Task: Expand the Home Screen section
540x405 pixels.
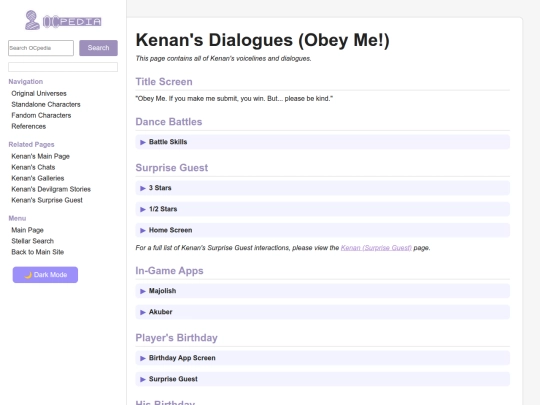Action: coord(322,230)
